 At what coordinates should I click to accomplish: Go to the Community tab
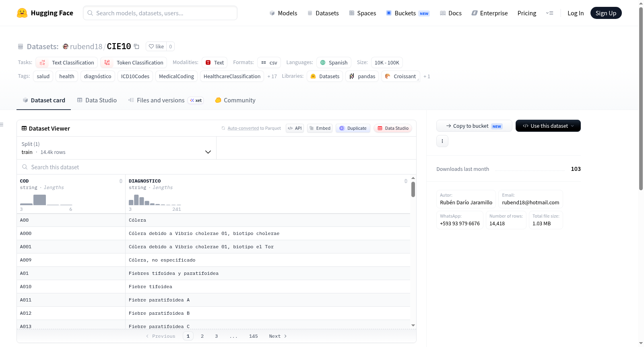[x=235, y=100]
